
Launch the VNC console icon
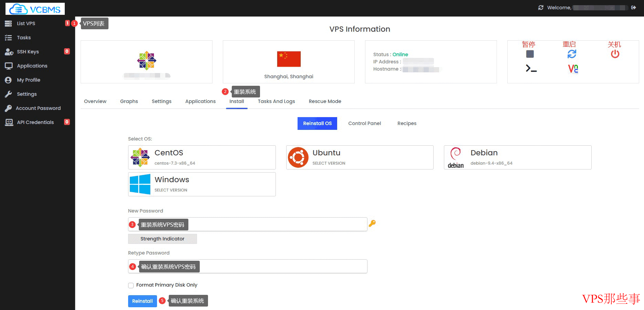pyautogui.click(x=573, y=69)
